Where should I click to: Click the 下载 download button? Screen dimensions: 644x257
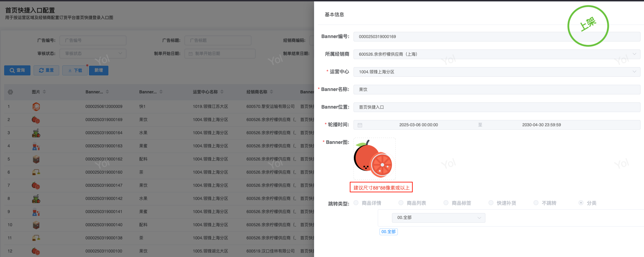75,70
